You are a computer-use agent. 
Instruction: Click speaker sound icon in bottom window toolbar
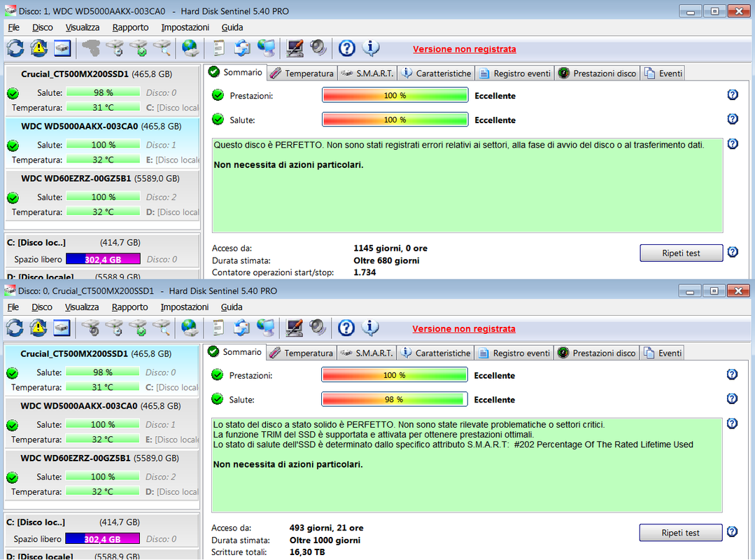pos(318,328)
